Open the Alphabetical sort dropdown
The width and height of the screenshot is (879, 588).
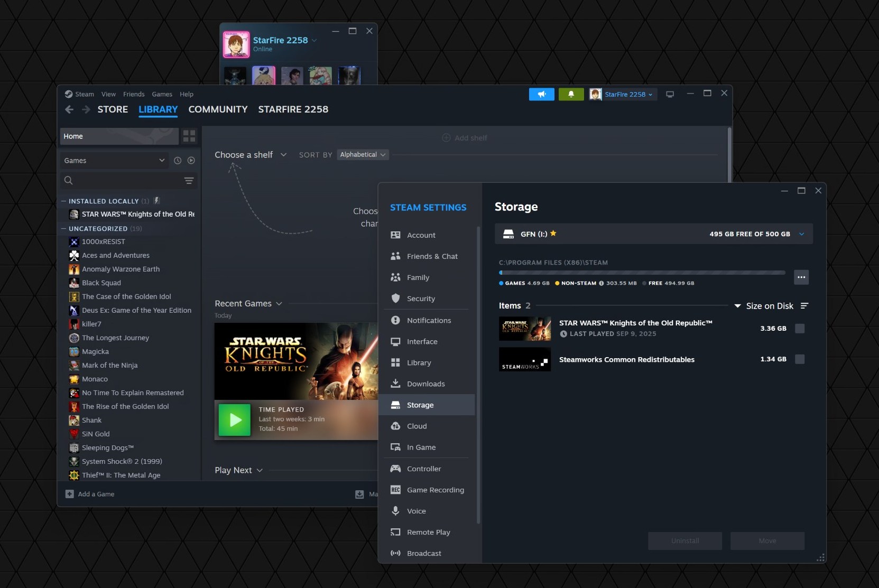click(x=363, y=155)
